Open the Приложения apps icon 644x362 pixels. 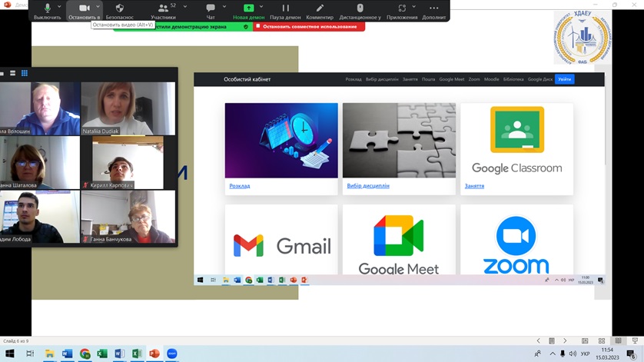402,8
